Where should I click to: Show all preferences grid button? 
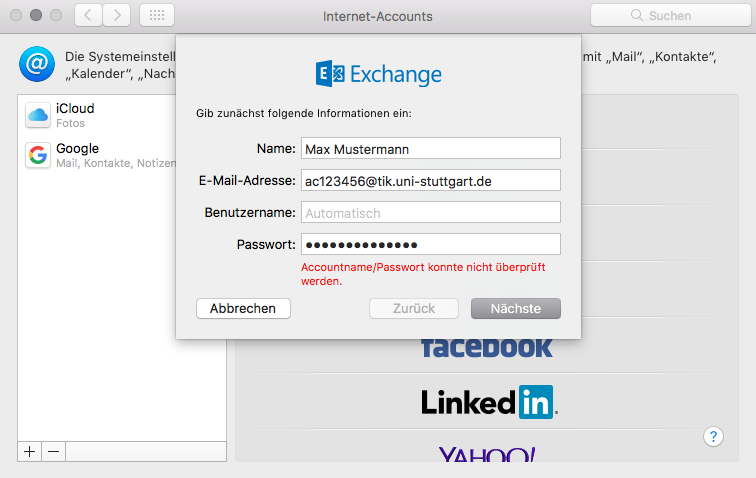tap(157, 15)
